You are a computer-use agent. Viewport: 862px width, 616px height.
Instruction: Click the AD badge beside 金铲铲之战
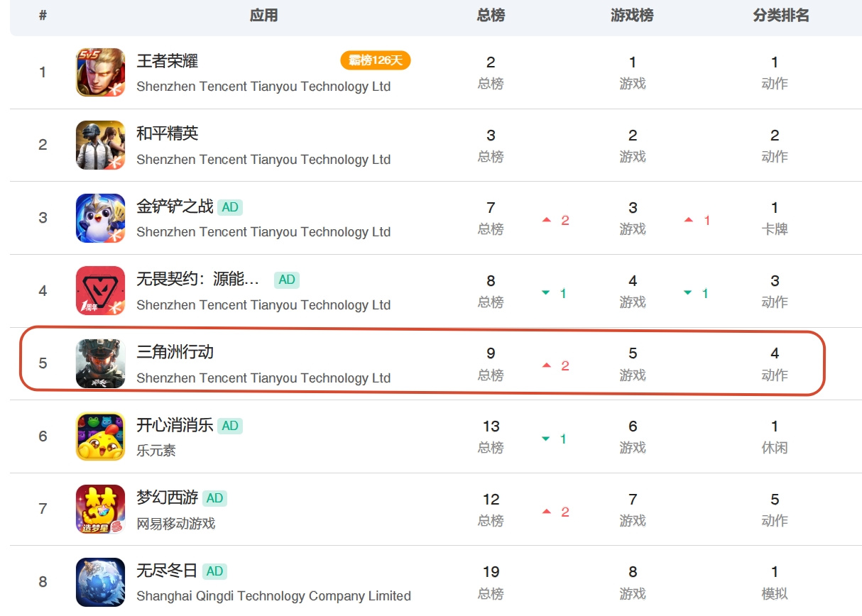[230, 207]
